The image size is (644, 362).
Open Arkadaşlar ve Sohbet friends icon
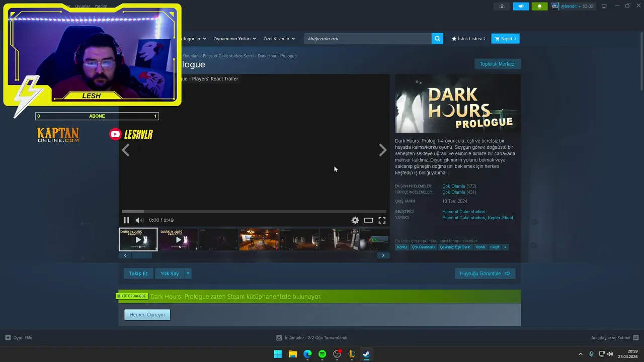(x=635, y=337)
